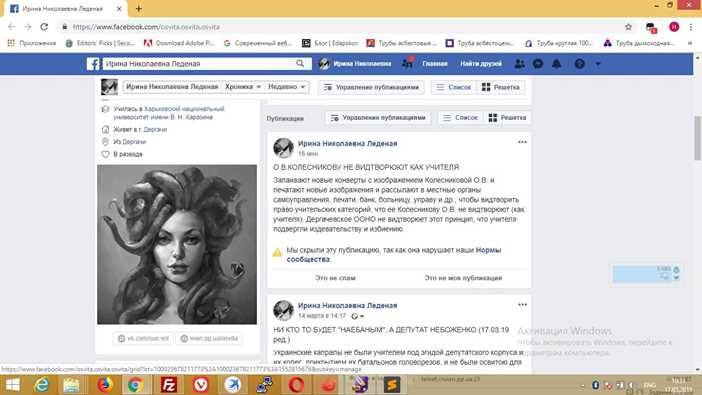Click Это не спам button

[335, 278]
